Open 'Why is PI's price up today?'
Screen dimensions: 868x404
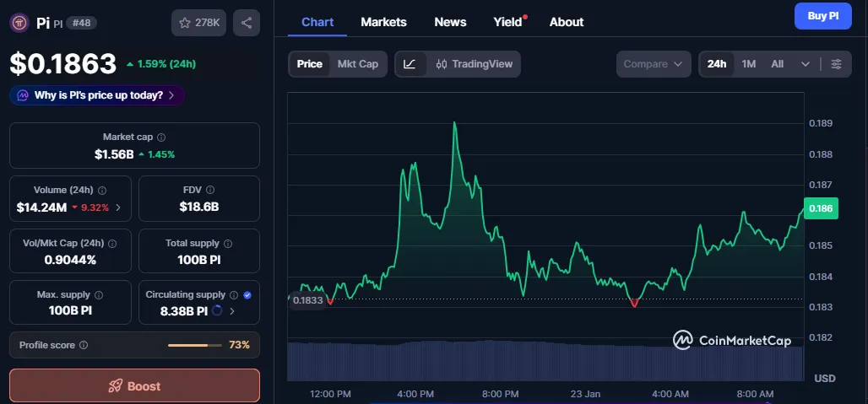(x=97, y=95)
